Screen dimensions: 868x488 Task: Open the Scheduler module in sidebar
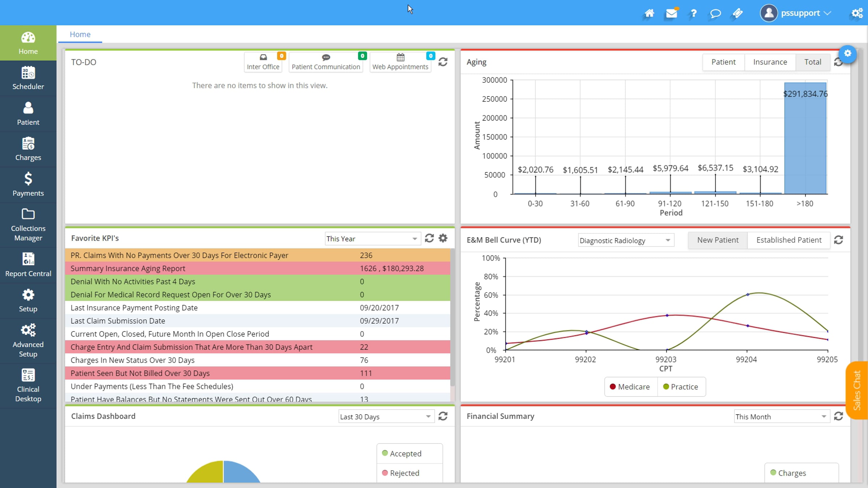(28, 78)
